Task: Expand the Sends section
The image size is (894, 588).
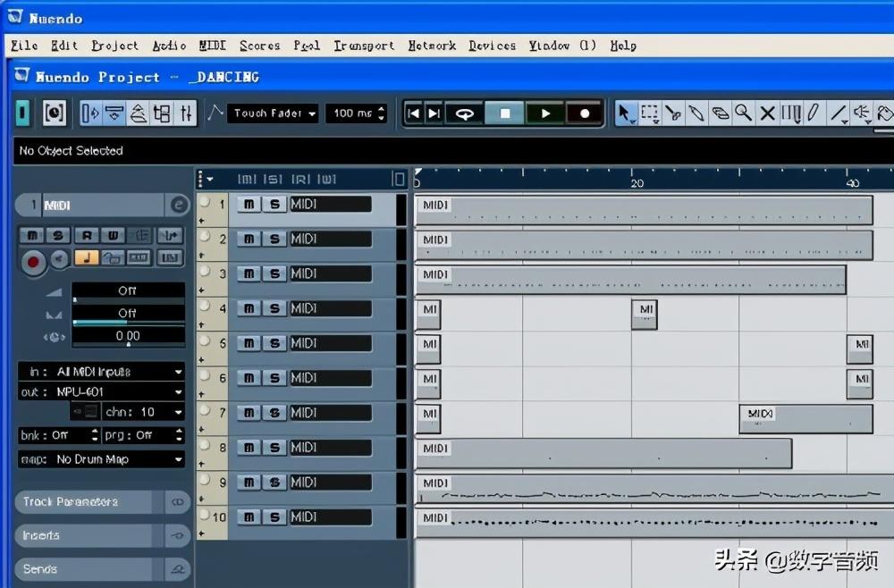Action: 103,569
